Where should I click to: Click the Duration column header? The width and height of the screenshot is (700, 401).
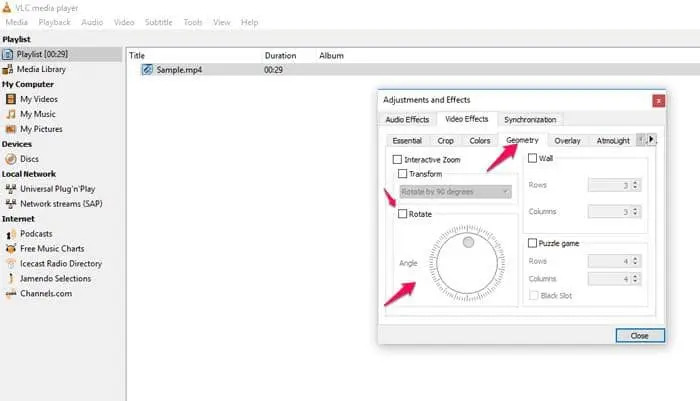280,55
